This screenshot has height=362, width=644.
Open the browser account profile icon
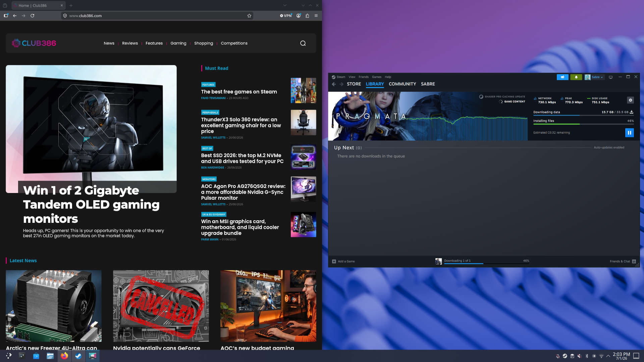point(299,16)
